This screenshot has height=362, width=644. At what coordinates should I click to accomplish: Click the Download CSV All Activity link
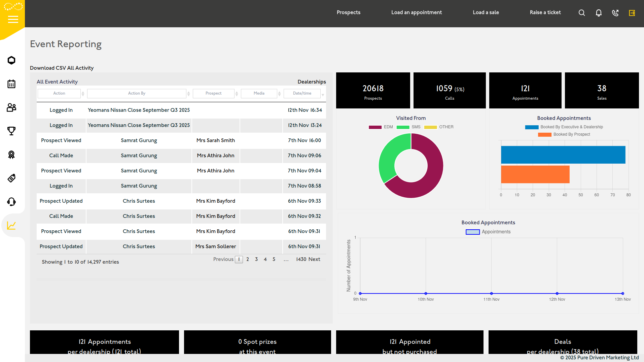(62, 68)
